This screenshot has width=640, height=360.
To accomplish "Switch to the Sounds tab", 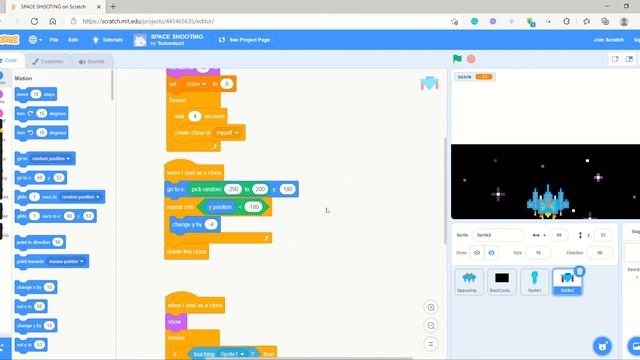I will tap(92, 61).
